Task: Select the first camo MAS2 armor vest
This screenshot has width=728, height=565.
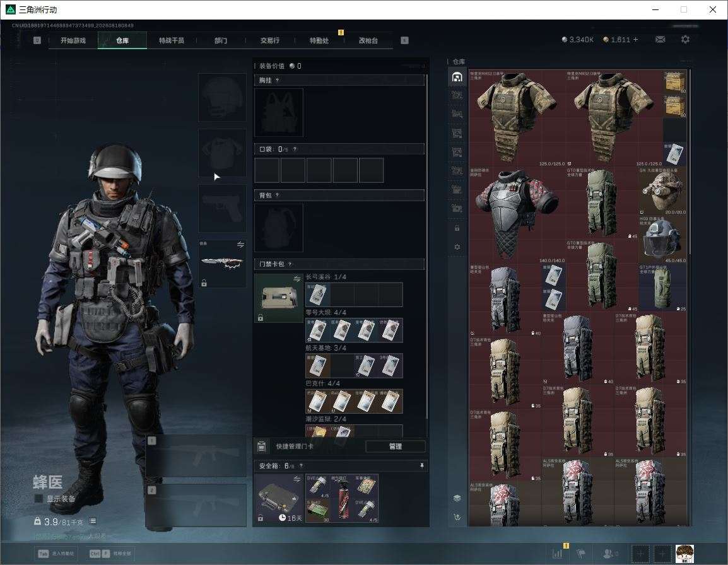Action: point(516,118)
